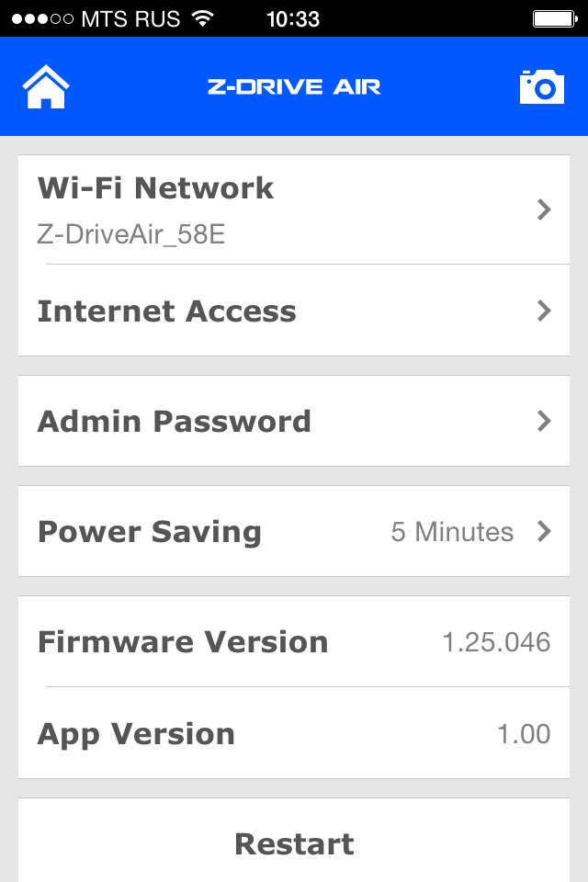Image resolution: width=588 pixels, height=882 pixels.
Task: Expand Power Saving chevron arrow
Action: click(544, 531)
